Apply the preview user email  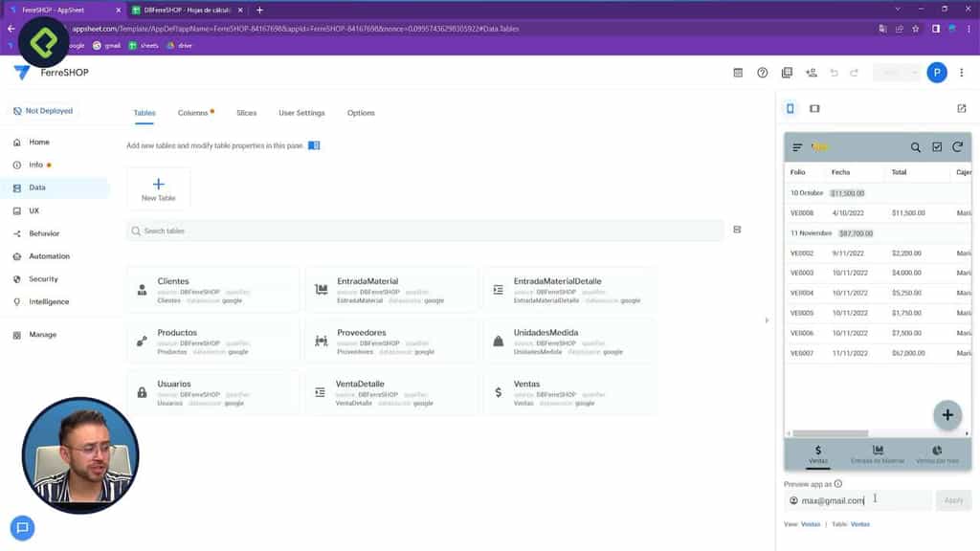tap(953, 499)
